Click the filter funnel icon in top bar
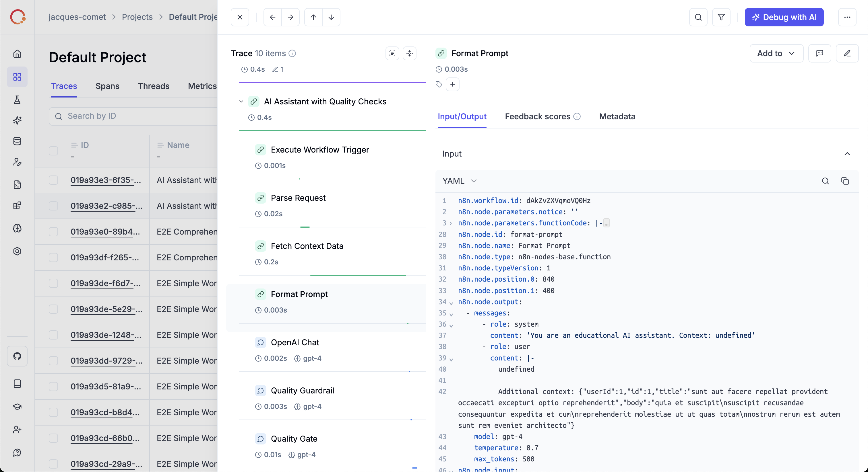Image resolution: width=868 pixels, height=472 pixels. tap(721, 17)
